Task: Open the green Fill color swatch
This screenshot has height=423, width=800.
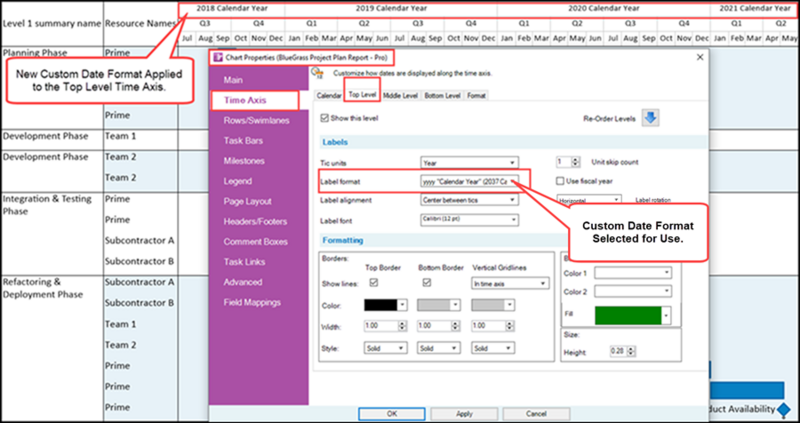Action: point(633,315)
